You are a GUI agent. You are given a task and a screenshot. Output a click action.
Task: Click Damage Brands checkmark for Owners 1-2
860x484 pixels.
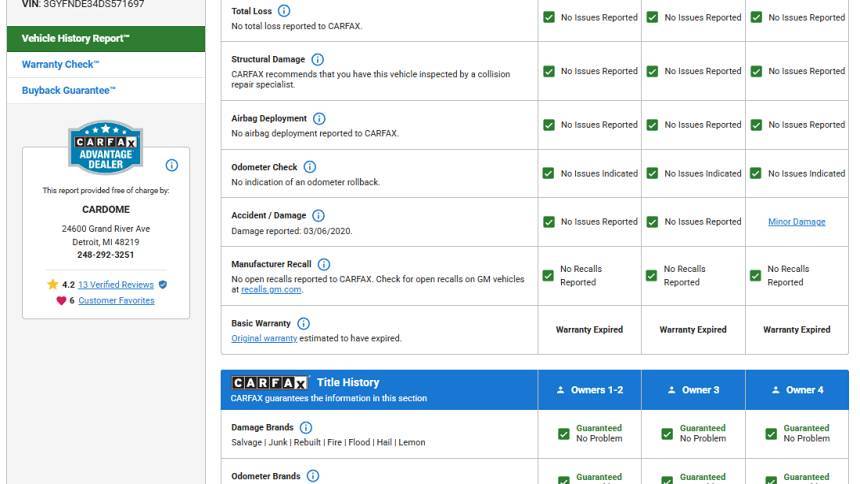[x=564, y=434]
